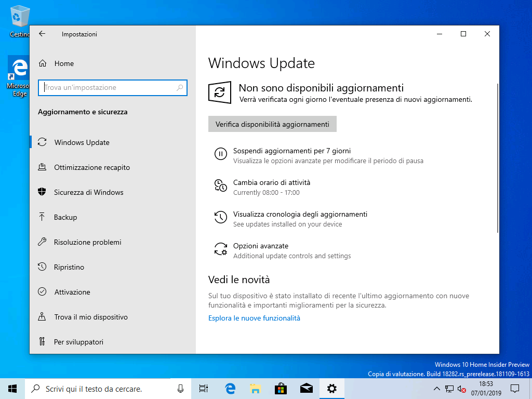Image resolution: width=532 pixels, height=399 pixels.
Task: Open Opzioni avanzate
Action: coord(261,246)
